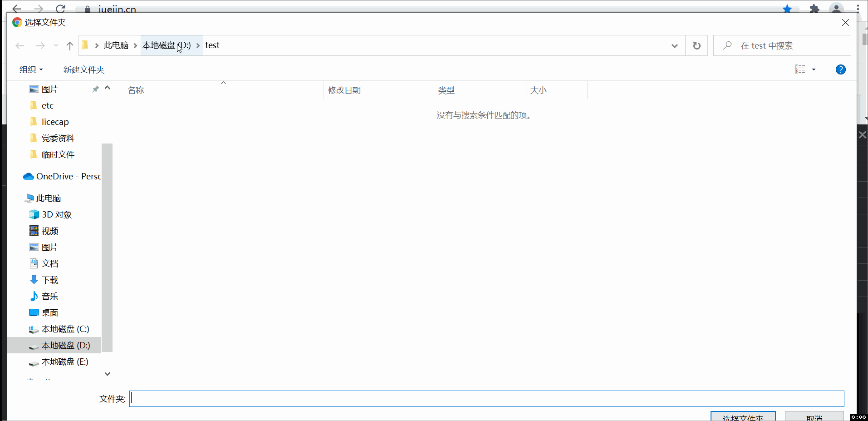Image resolution: width=868 pixels, height=421 pixels.
Task: Open recent locations dropdown arrow
Action: pyautogui.click(x=56, y=45)
